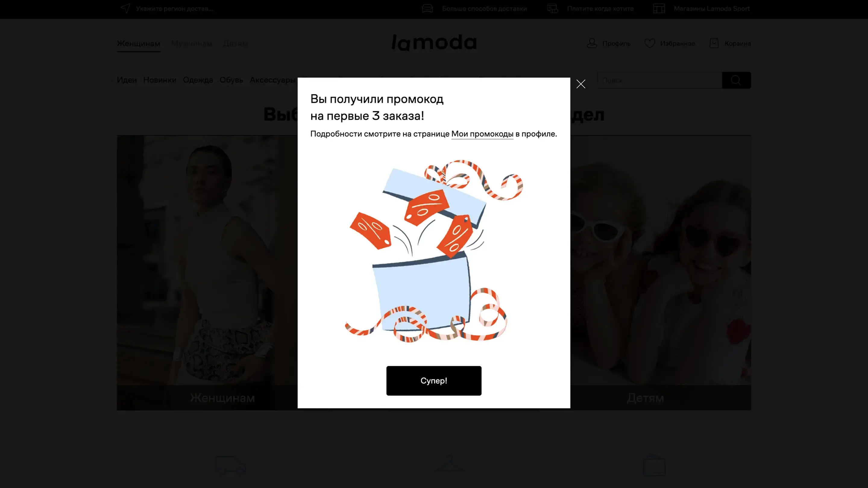Screen dimensions: 868x488
Task: Close the promo code popup with X
Action: pos(580,84)
